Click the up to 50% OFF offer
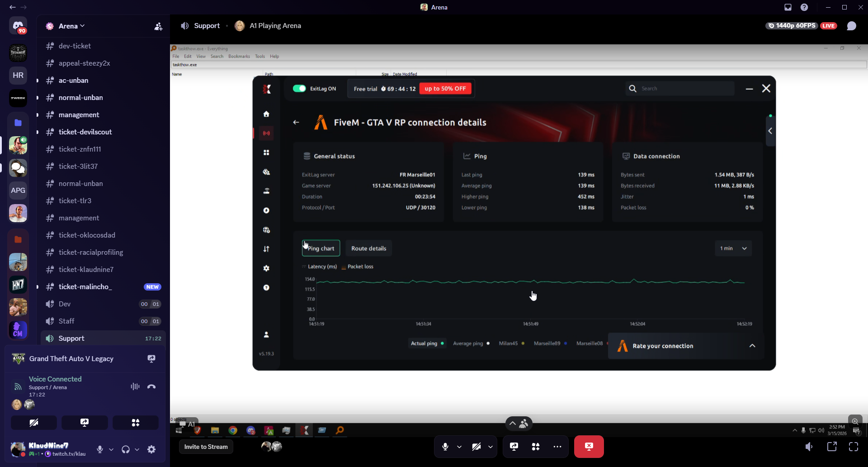Image resolution: width=868 pixels, height=467 pixels. pos(445,89)
